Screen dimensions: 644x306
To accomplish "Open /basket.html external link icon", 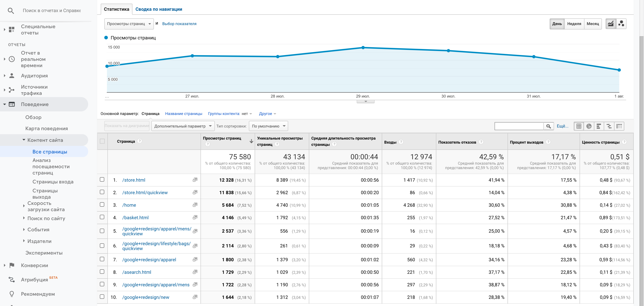I will (195, 217).
